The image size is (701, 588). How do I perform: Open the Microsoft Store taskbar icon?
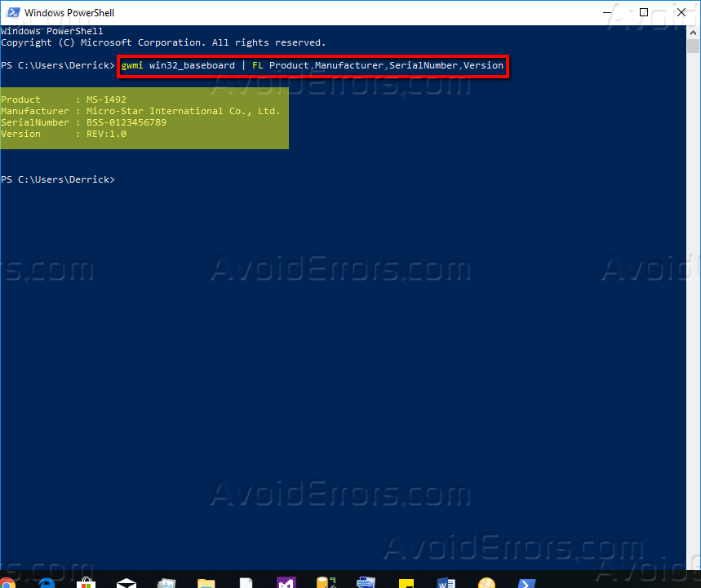(87, 582)
